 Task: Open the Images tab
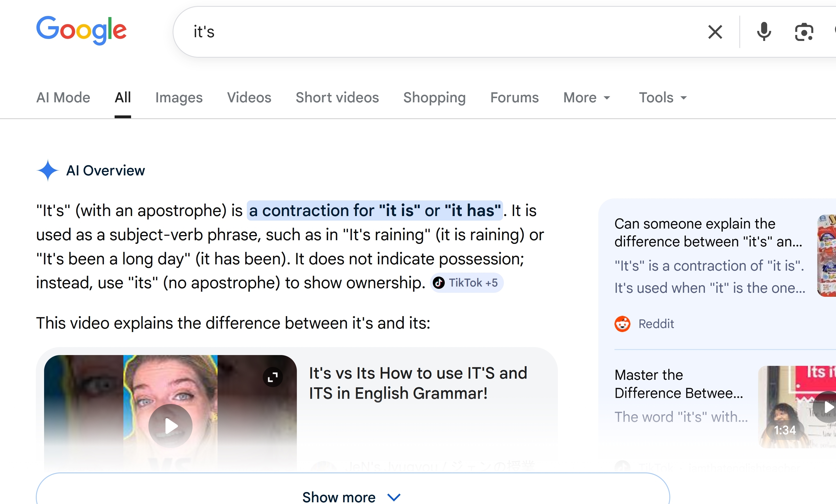point(179,98)
